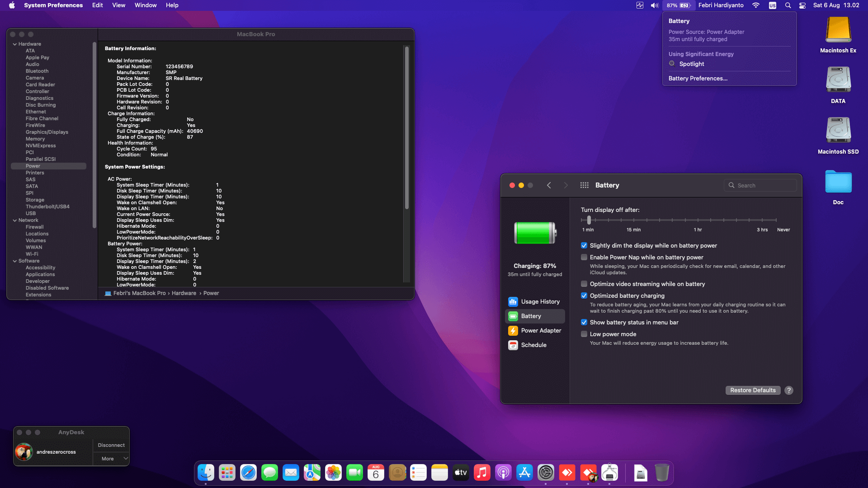Select the Doc folder on the desktop
The height and width of the screenshot is (488, 868).
tap(838, 182)
